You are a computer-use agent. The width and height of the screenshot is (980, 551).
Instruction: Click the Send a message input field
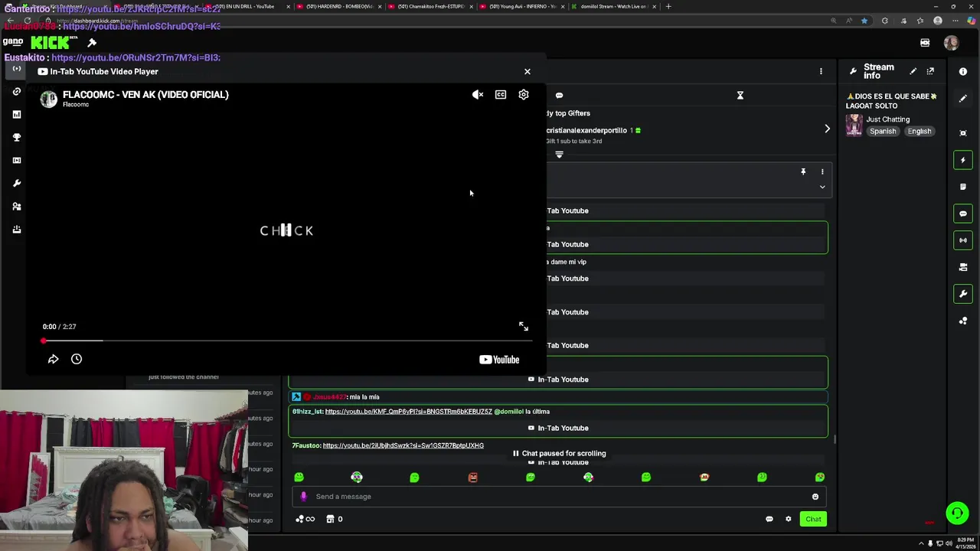coord(559,497)
